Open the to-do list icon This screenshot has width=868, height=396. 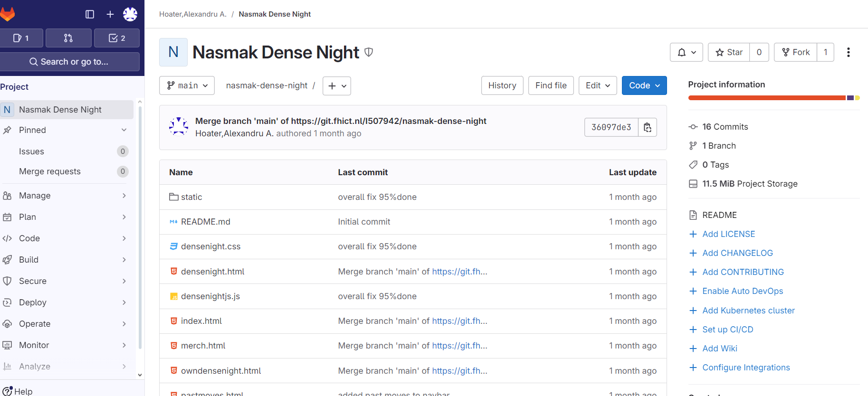(x=117, y=38)
